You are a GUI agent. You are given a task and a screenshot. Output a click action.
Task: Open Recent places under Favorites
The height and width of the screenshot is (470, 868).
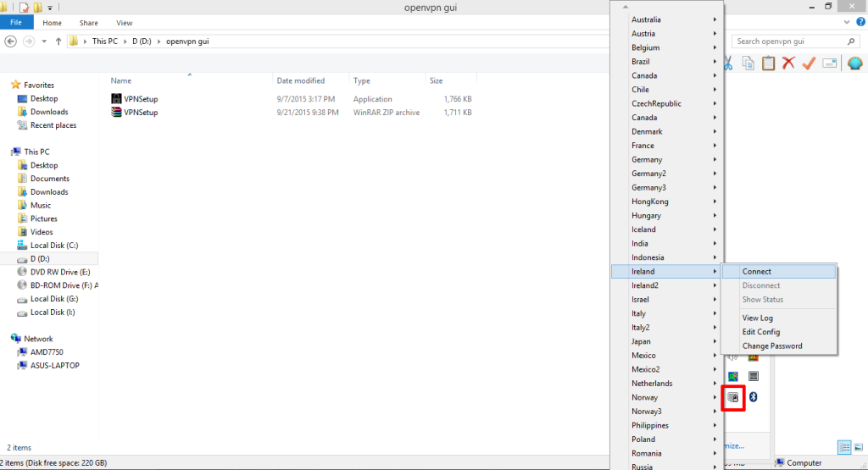pyautogui.click(x=53, y=125)
